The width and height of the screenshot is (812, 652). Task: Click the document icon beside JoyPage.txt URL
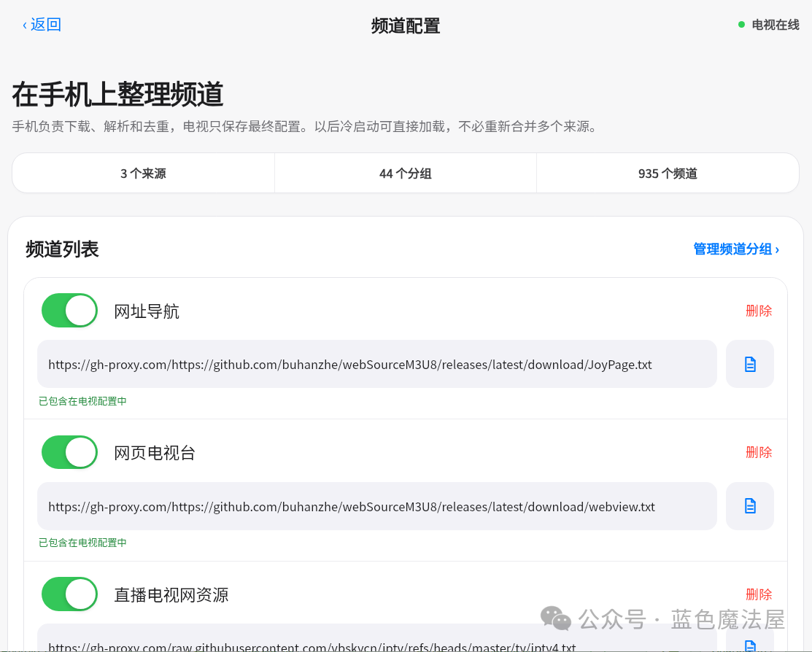click(750, 364)
